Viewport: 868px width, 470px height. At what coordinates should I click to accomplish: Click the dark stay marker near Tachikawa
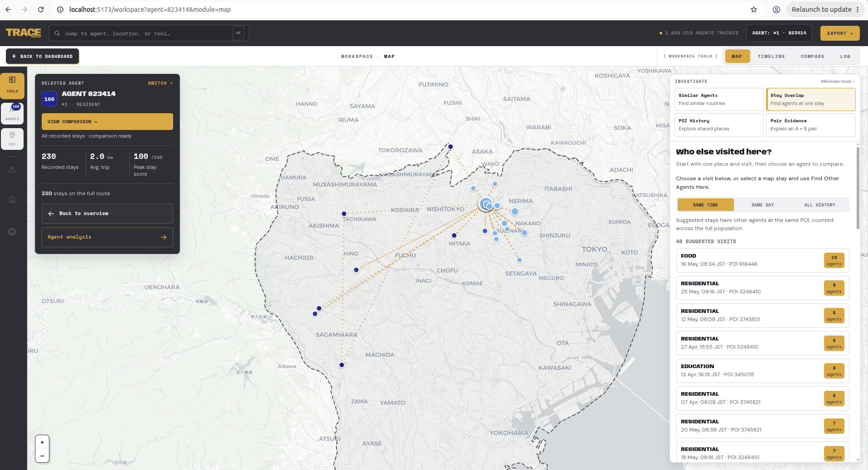(x=344, y=214)
